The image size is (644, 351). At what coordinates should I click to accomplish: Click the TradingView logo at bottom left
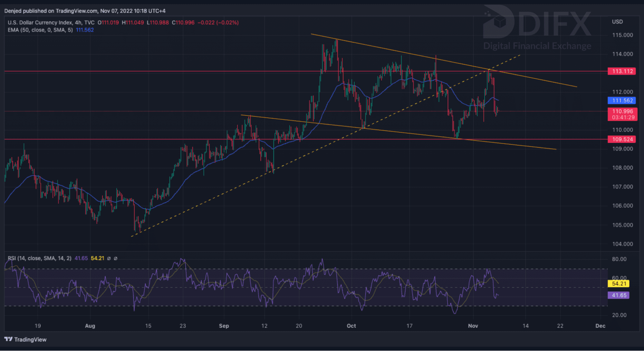click(25, 339)
